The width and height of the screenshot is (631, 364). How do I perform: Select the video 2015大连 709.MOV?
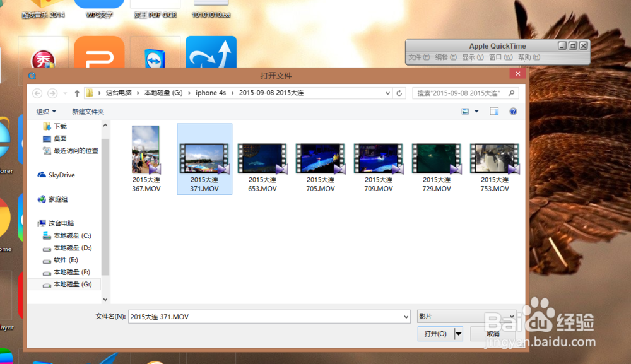(378, 168)
